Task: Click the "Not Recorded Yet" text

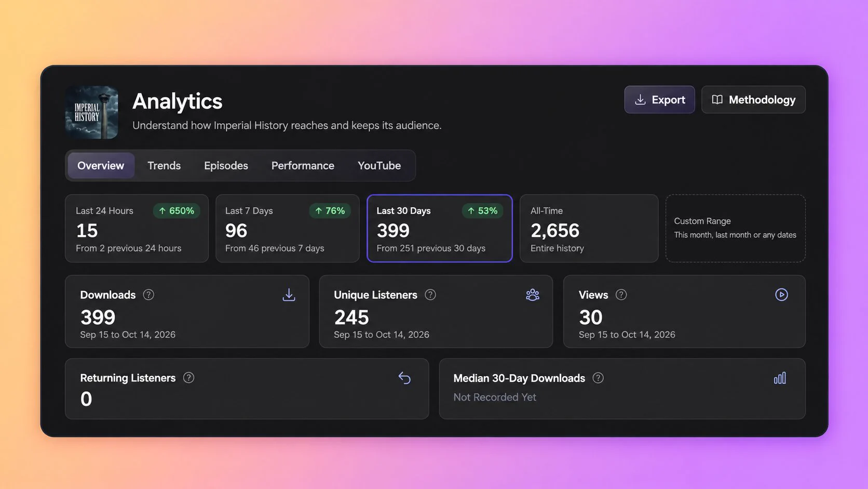Action: (495, 397)
